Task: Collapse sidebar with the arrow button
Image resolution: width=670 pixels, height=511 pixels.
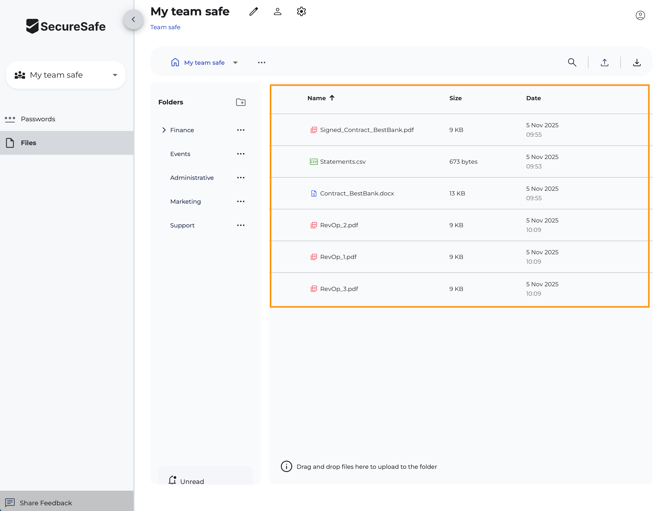Action: click(133, 19)
